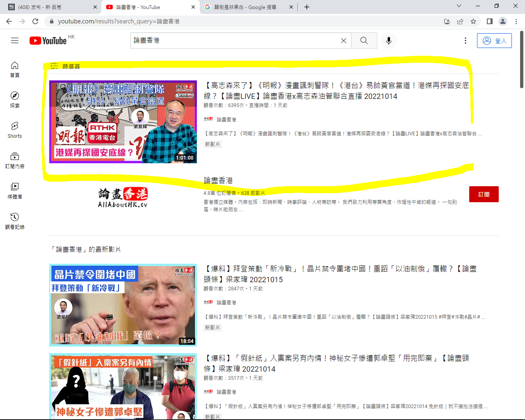Play the 假針紙入稟案 video thumbnail
Viewport: 525px width, 420px height.
click(x=123, y=386)
